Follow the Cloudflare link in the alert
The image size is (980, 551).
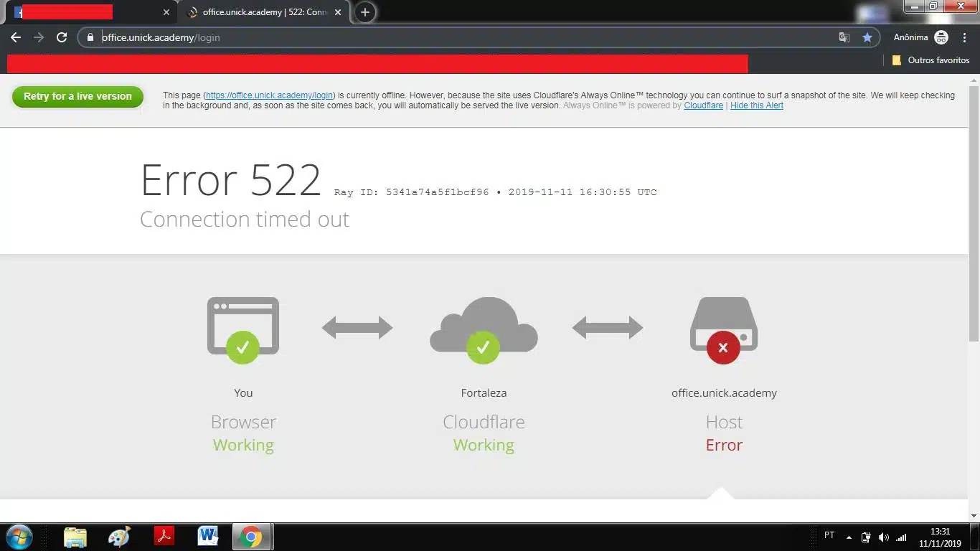coord(703,105)
